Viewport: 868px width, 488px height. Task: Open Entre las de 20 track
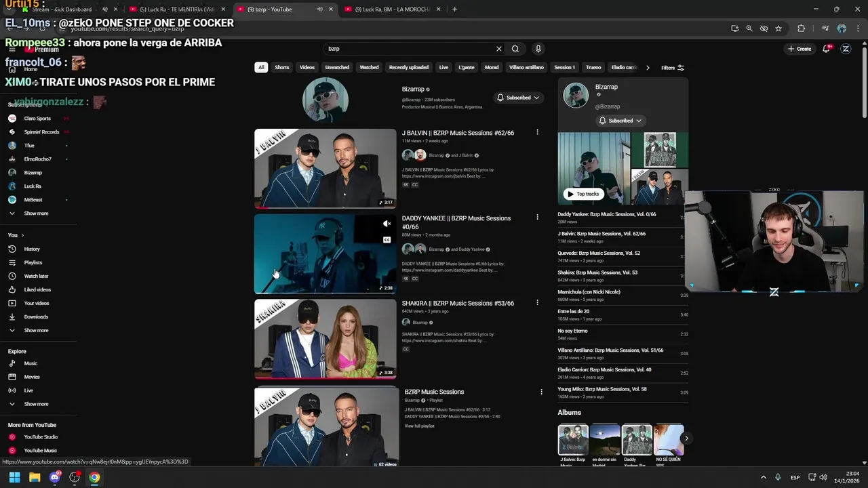point(574,311)
